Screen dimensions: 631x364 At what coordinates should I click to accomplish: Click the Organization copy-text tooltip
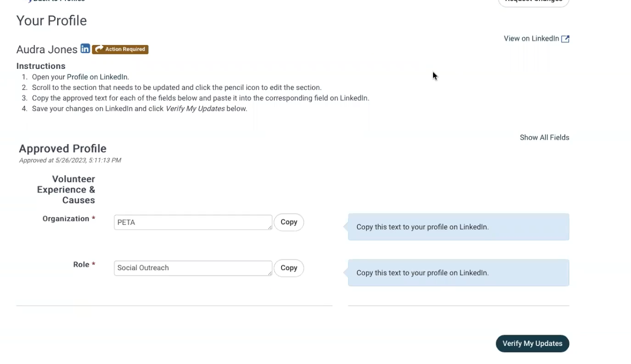point(458,227)
